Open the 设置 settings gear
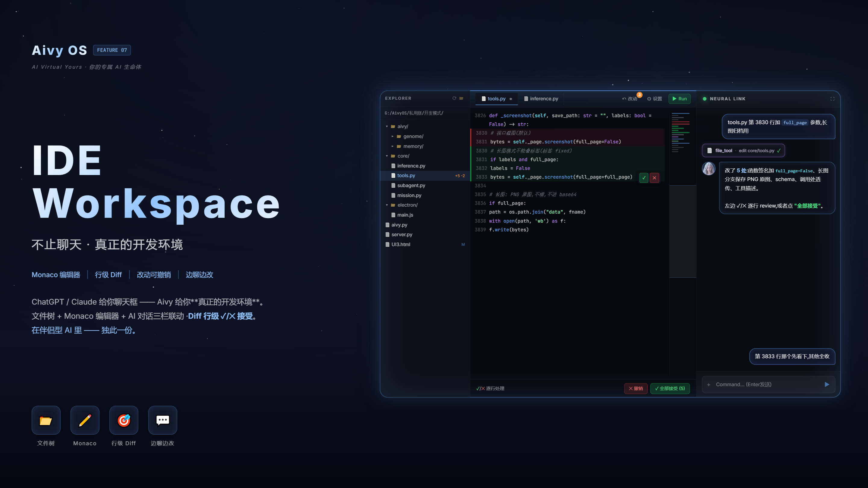The image size is (868, 488). tap(654, 99)
